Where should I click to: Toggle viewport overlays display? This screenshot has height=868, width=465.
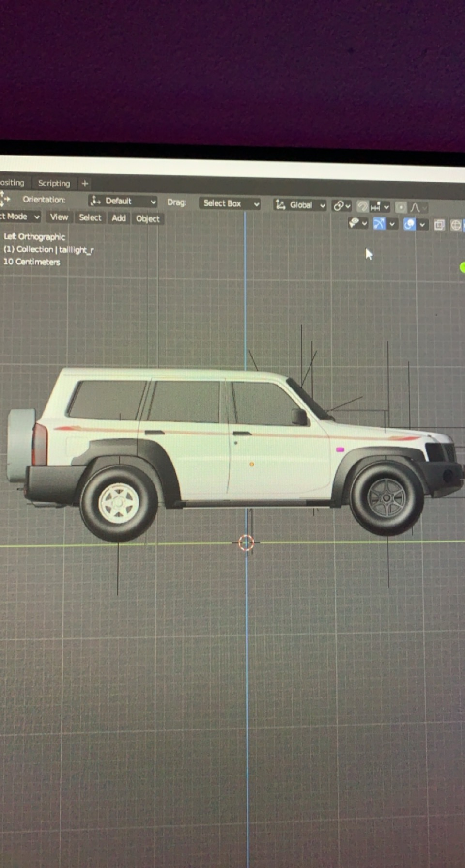tap(409, 224)
